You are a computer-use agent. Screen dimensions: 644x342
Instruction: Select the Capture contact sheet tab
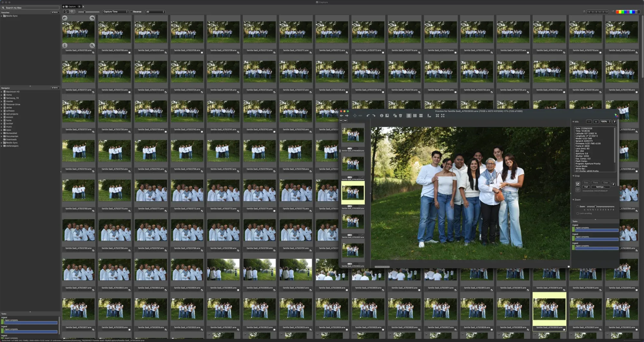click(x=71, y=6)
